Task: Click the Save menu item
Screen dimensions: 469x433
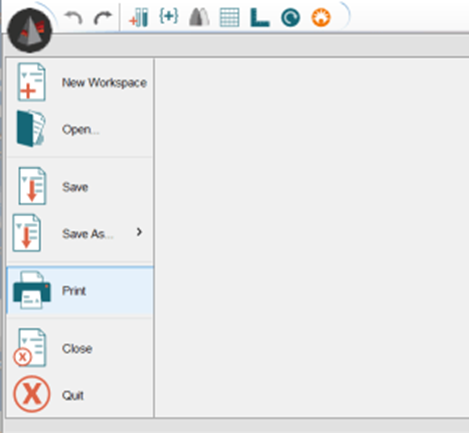Action: coord(80,187)
